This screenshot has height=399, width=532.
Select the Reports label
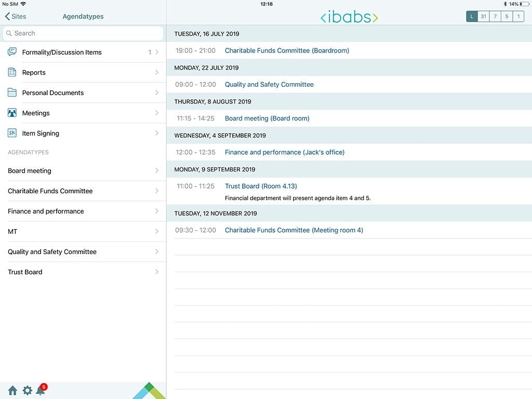[x=34, y=73]
